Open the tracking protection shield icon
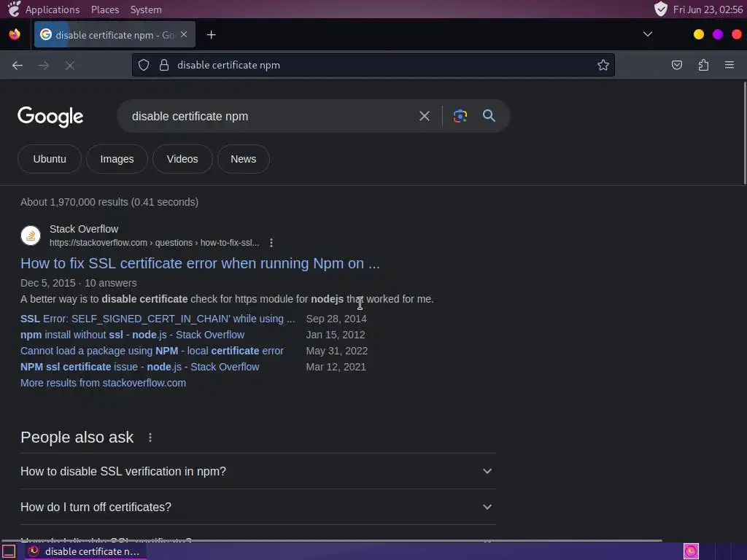Image resolution: width=747 pixels, height=560 pixels. point(144,65)
